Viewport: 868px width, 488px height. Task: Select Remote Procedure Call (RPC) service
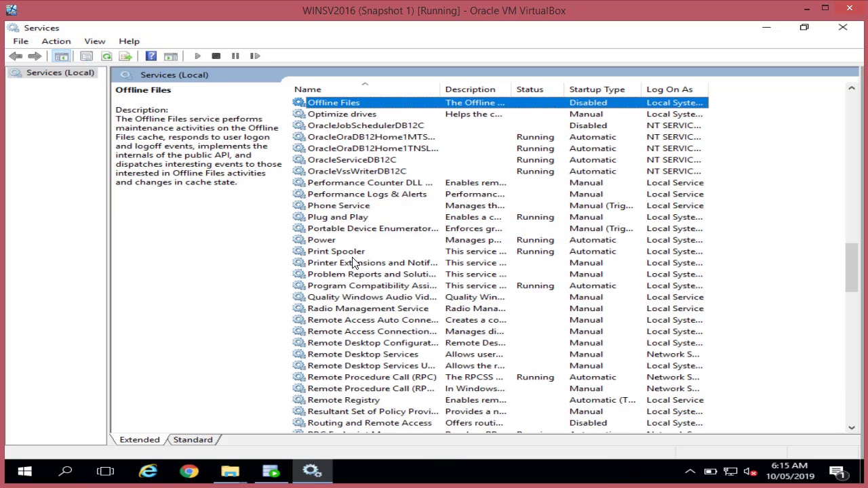(500, 378)
